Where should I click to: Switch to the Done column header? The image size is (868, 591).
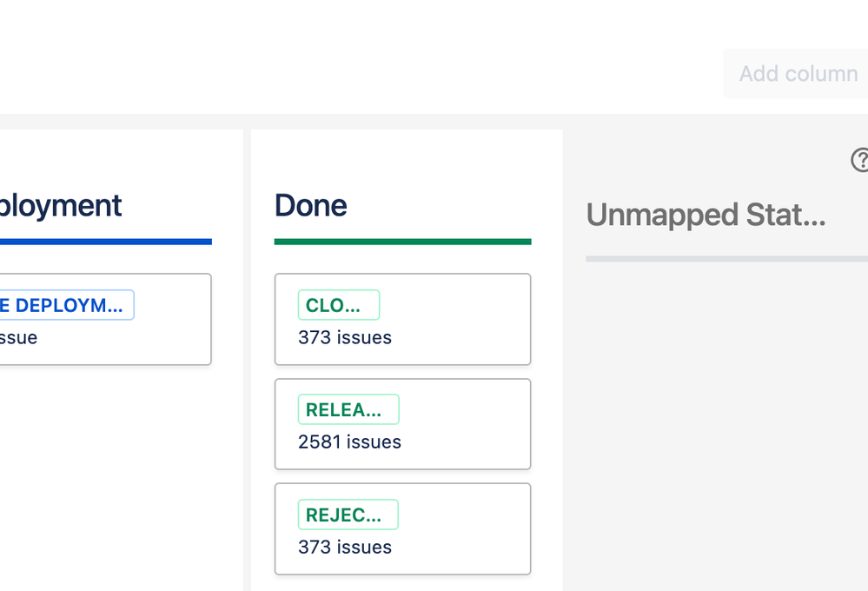coord(309,205)
